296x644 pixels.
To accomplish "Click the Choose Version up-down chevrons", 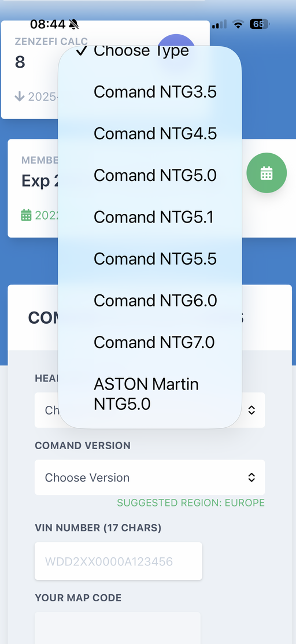I will [x=251, y=478].
